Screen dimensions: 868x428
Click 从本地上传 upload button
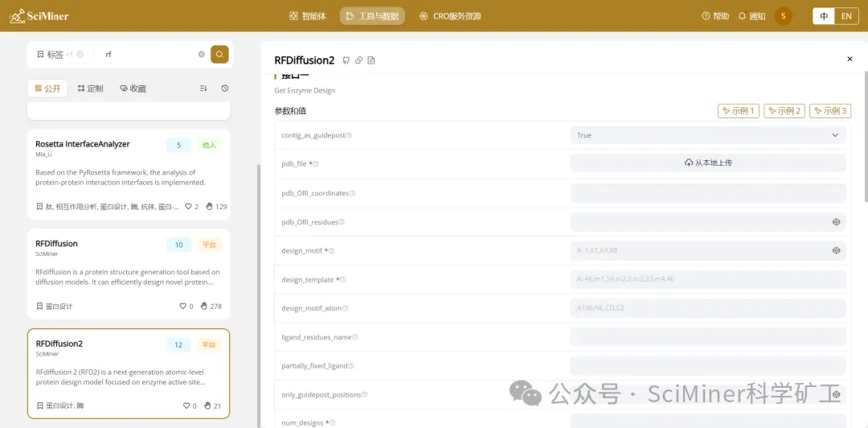click(x=708, y=163)
